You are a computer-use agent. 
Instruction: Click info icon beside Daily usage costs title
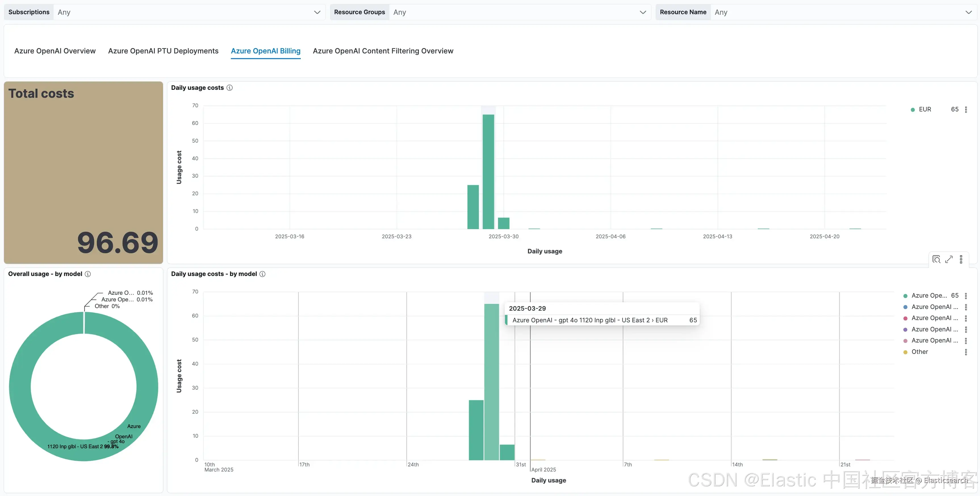tap(229, 88)
